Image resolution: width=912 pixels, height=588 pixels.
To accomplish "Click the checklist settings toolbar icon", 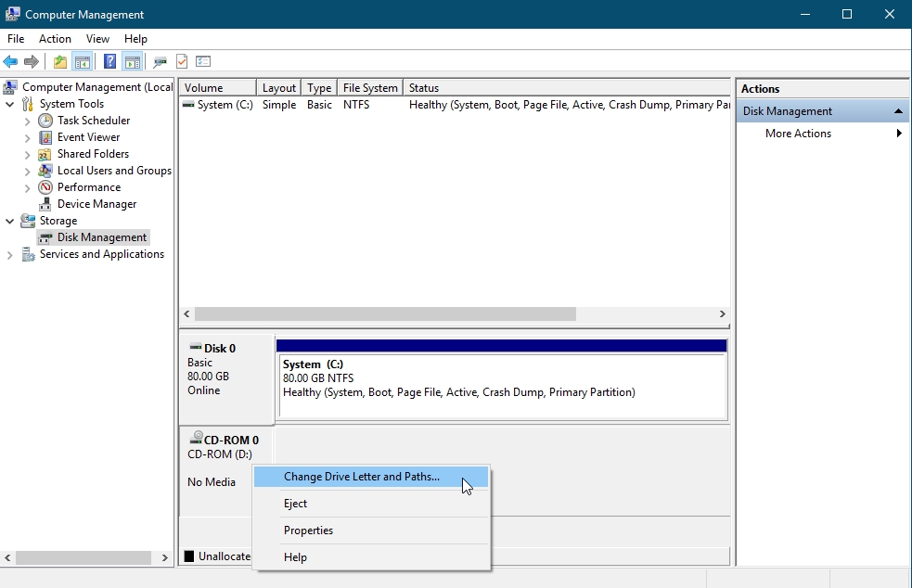I will (203, 61).
